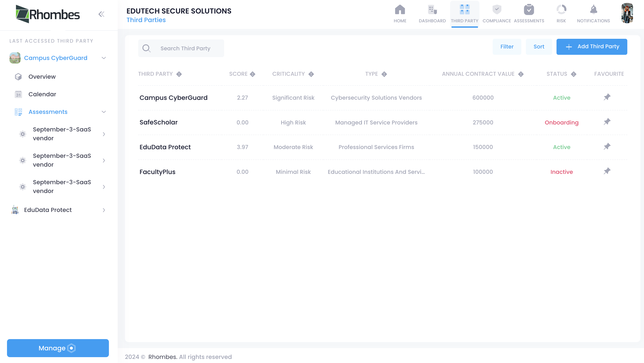This screenshot has width=644, height=363.
Task: Click the Sort button
Action: [x=539, y=47]
